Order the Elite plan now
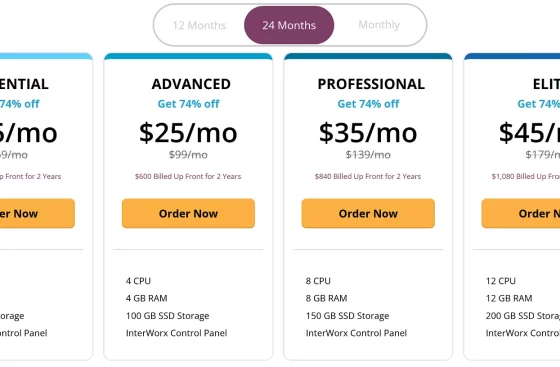The image size is (560, 367). (521, 213)
